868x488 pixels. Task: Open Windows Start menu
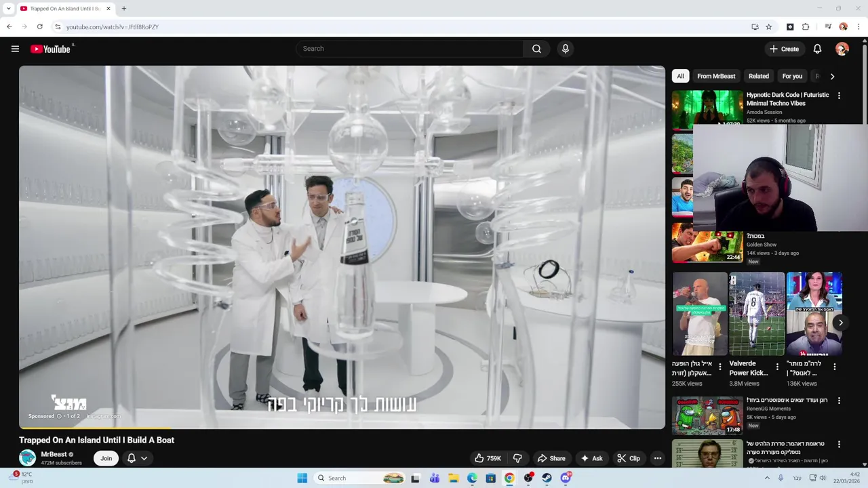302,478
